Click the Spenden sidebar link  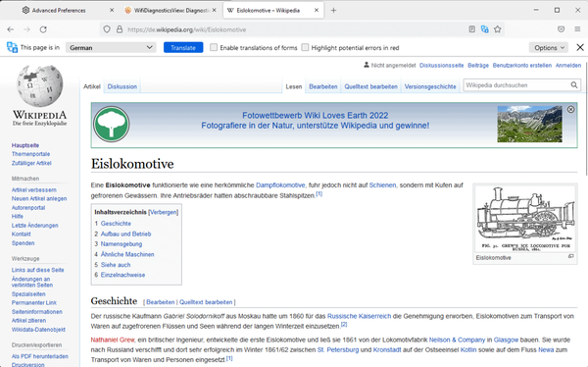pyautogui.click(x=23, y=243)
